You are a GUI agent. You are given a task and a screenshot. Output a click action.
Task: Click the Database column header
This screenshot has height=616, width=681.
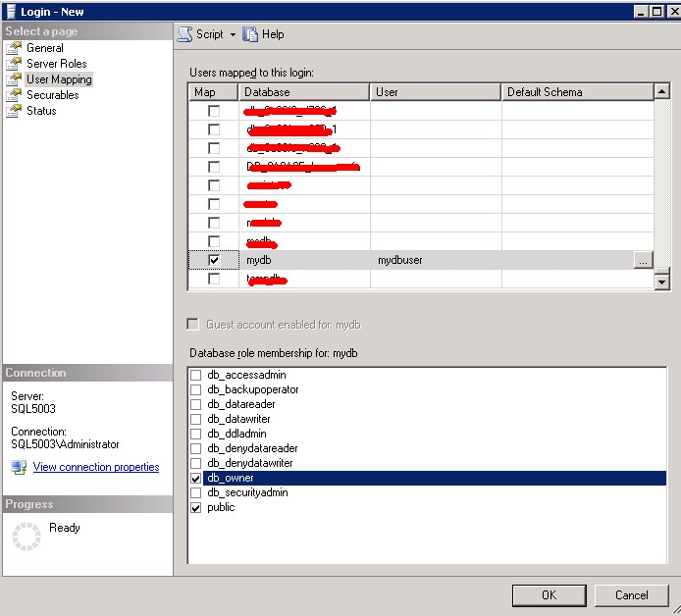coord(304,92)
